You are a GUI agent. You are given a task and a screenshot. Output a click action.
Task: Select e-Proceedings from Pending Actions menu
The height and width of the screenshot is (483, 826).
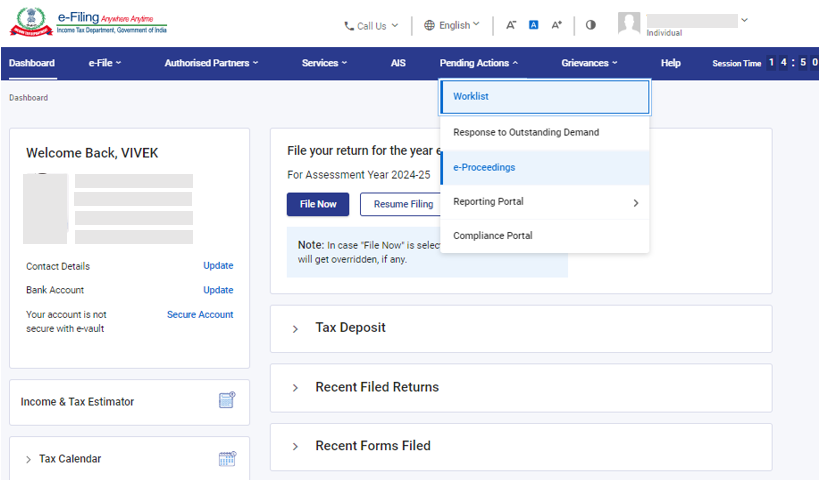pos(484,168)
